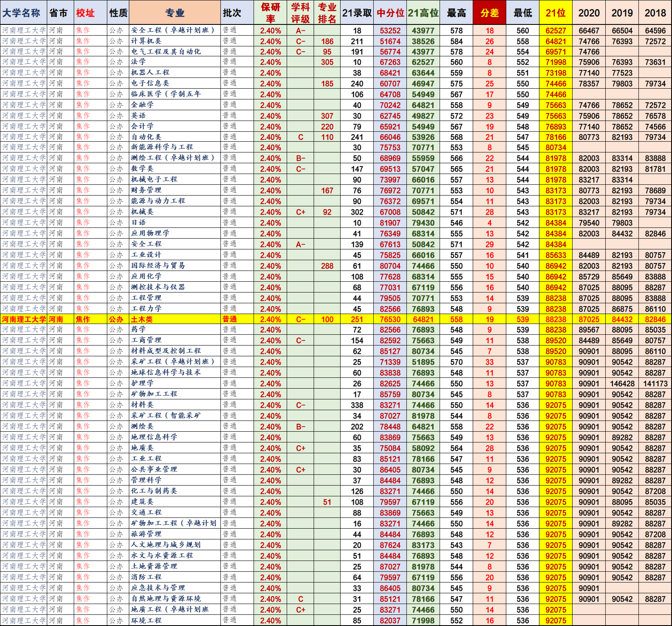This screenshot has height=626, width=672.
Task: Click the 2018 column header
Action: click(x=655, y=13)
